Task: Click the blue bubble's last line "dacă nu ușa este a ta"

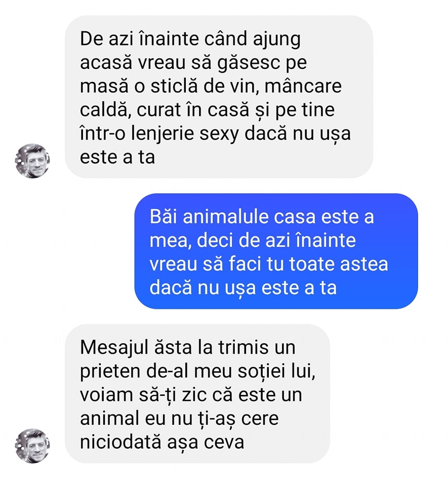Action: [x=243, y=288]
